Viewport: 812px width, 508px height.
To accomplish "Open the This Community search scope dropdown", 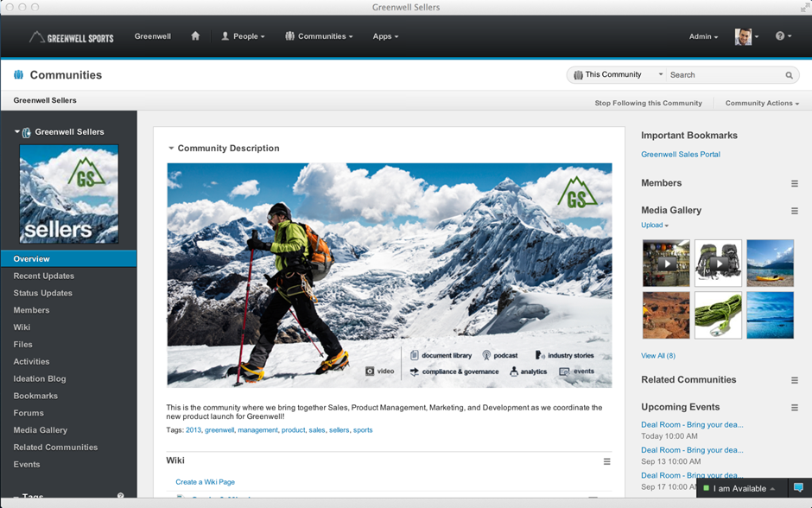I will 617,75.
